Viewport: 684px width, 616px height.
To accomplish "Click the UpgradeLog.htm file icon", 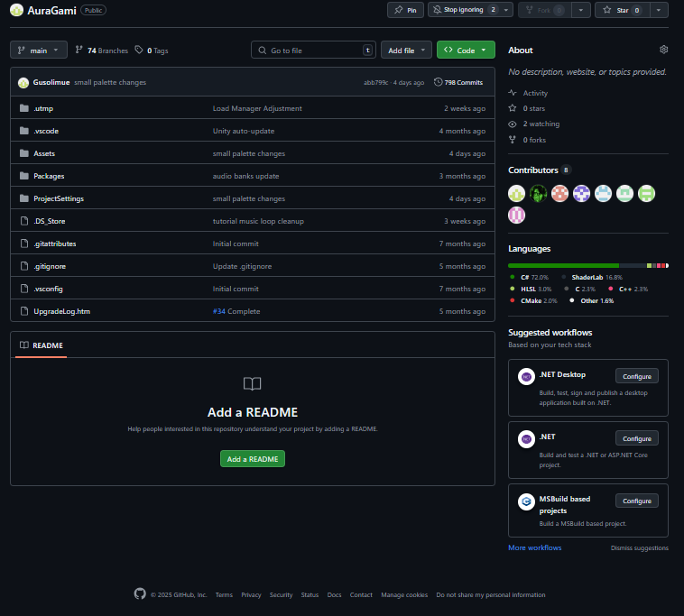I will [x=24, y=311].
